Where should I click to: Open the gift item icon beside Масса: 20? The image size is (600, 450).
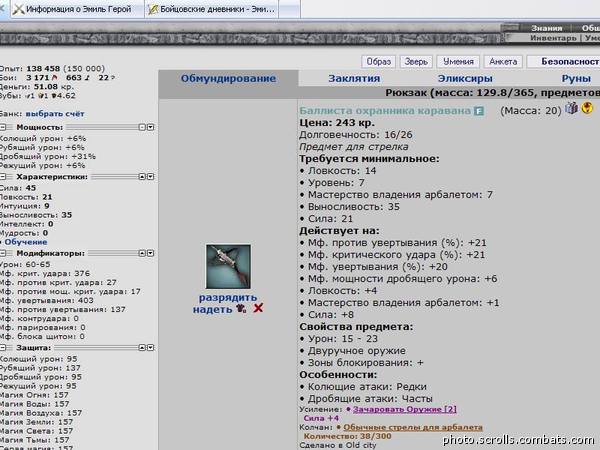click(x=571, y=108)
